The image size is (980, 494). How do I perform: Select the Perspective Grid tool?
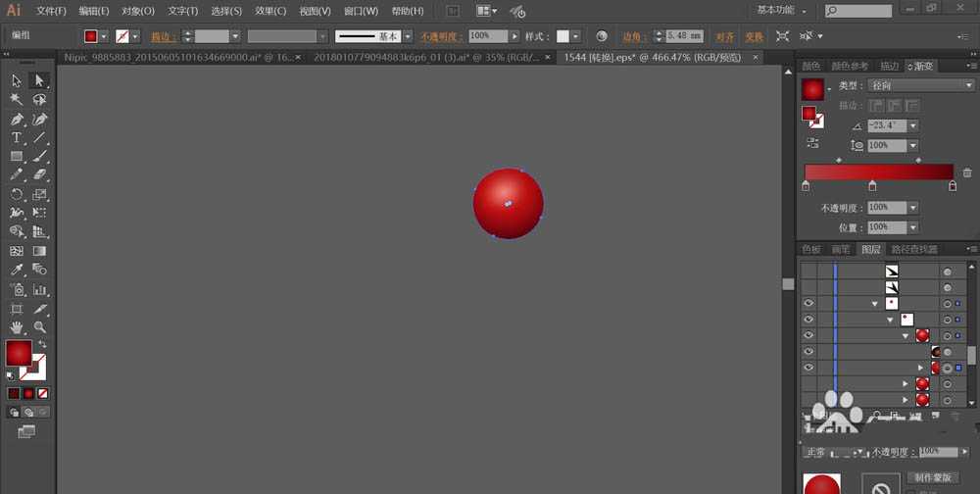click(x=39, y=231)
